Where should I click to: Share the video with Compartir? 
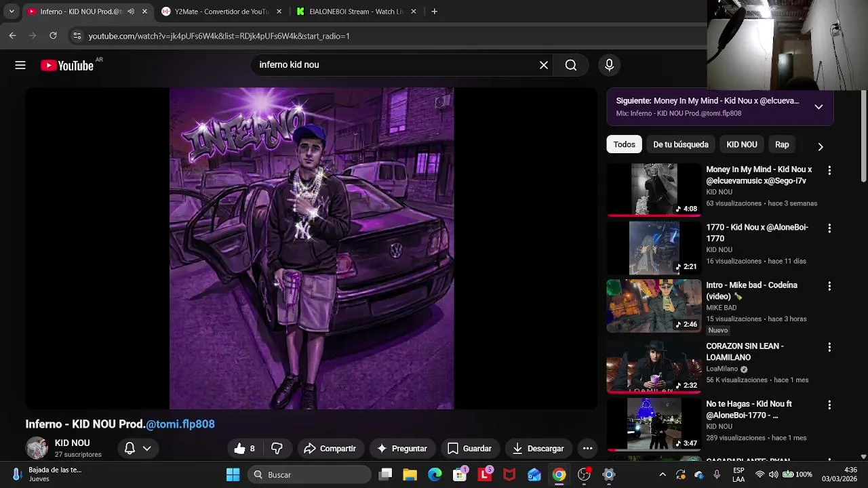point(330,448)
